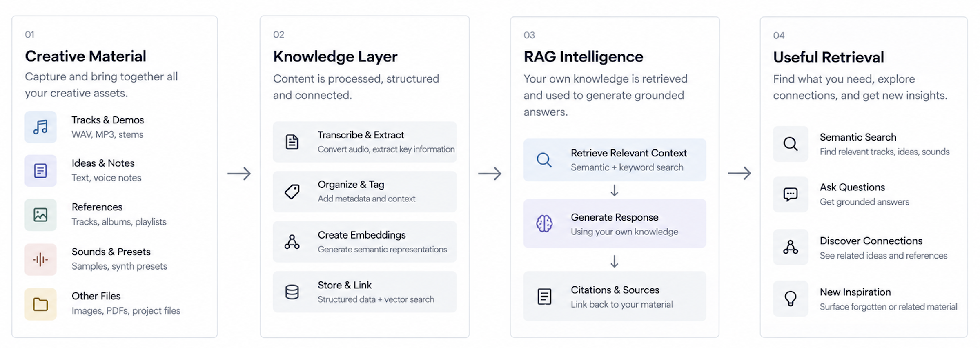This screenshot has height=348, width=980.
Task: Select the "Using your own knowledge" text
Action: coord(624,232)
